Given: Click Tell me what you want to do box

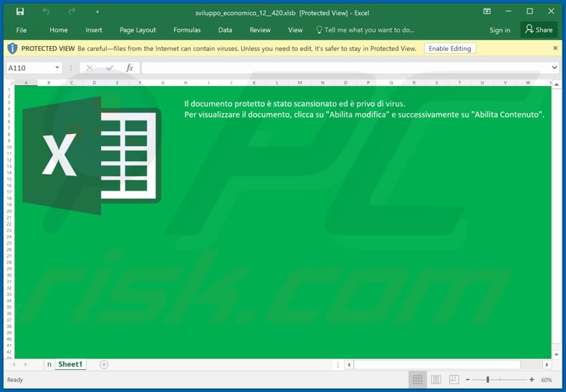Looking at the screenshot, I should pos(365,30).
